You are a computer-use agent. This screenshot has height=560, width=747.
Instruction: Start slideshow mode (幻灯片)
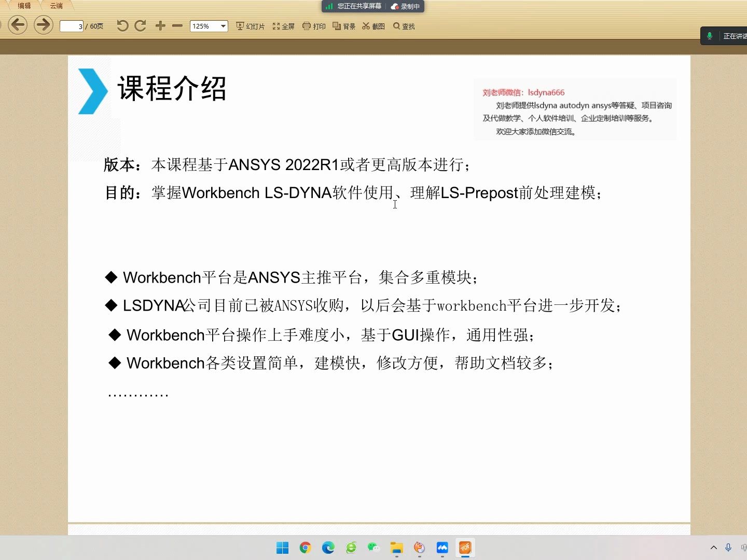click(x=250, y=26)
